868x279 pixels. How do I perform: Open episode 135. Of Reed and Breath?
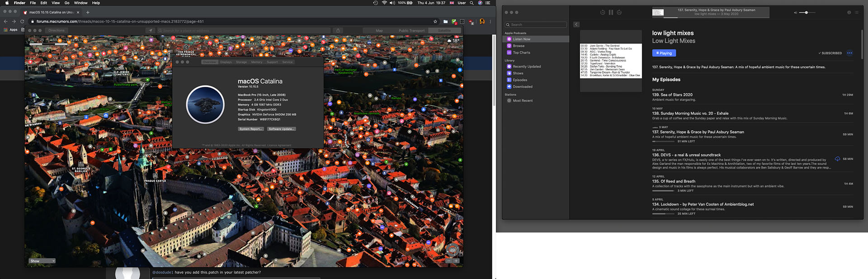[x=752, y=184]
